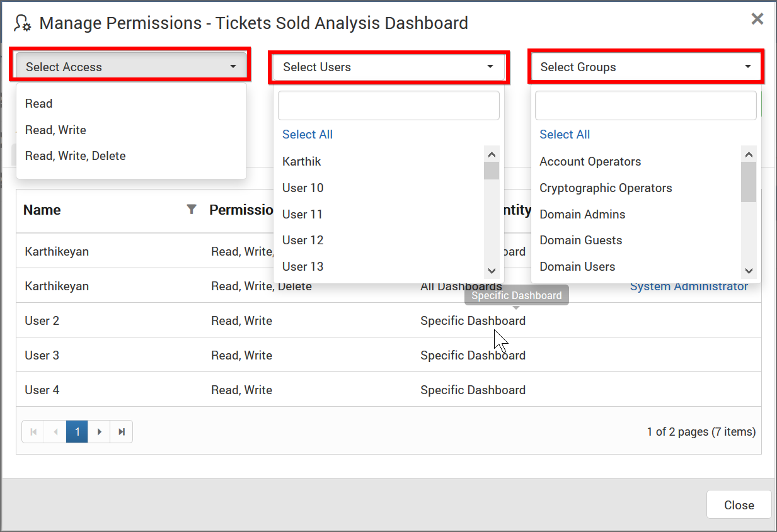The height and width of the screenshot is (532, 777).
Task: Open the Name column filter icon
Action: (x=192, y=210)
